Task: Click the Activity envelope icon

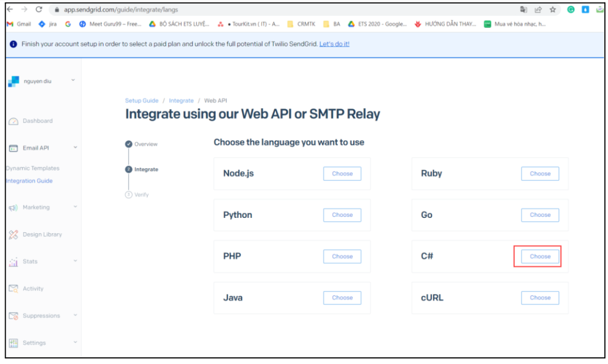Action: (x=13, y=289)
